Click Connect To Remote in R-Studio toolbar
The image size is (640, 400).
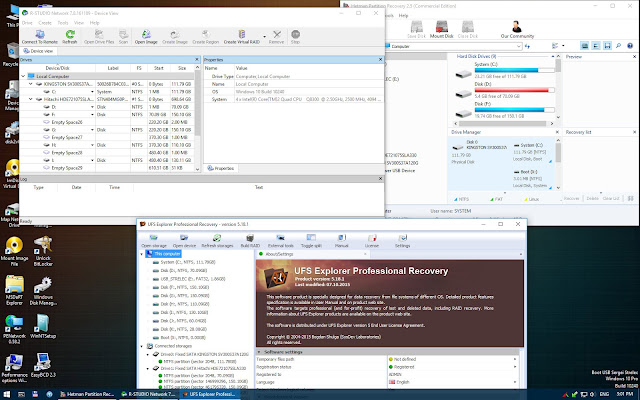[x=40, y=37]
